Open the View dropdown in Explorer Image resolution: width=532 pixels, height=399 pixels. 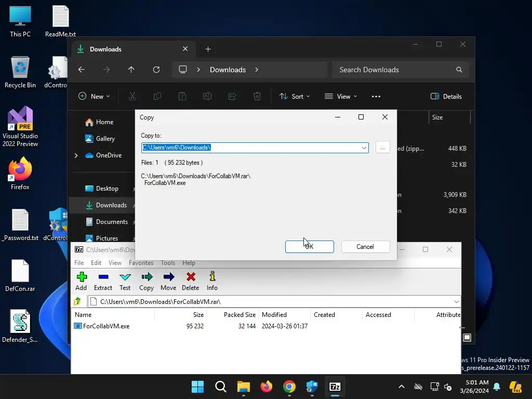pos(341,96)
